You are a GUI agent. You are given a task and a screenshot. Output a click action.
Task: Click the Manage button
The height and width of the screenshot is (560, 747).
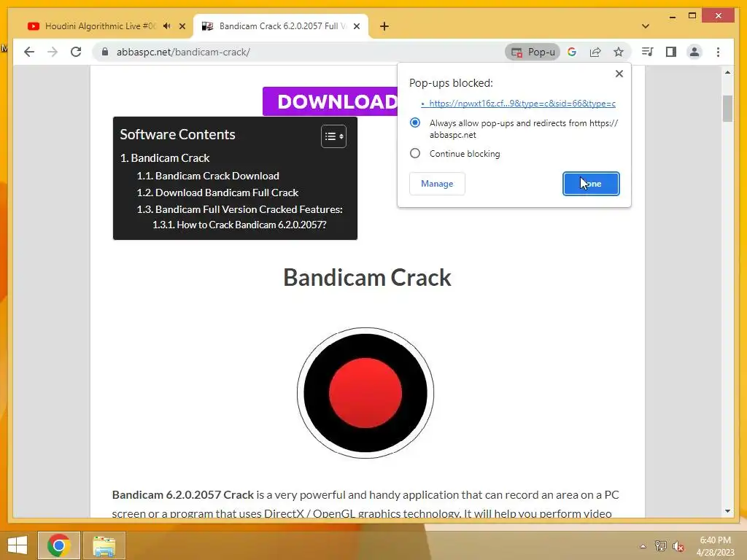tap(437, 184)
